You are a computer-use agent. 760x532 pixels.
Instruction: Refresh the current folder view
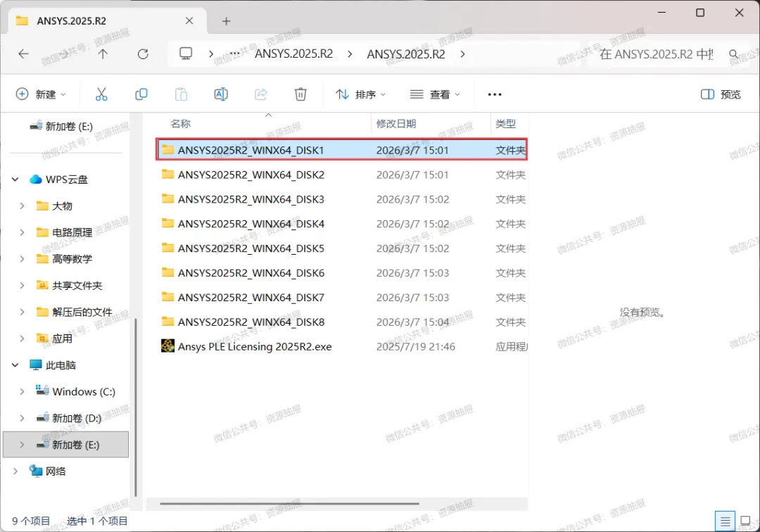[143, 53]
